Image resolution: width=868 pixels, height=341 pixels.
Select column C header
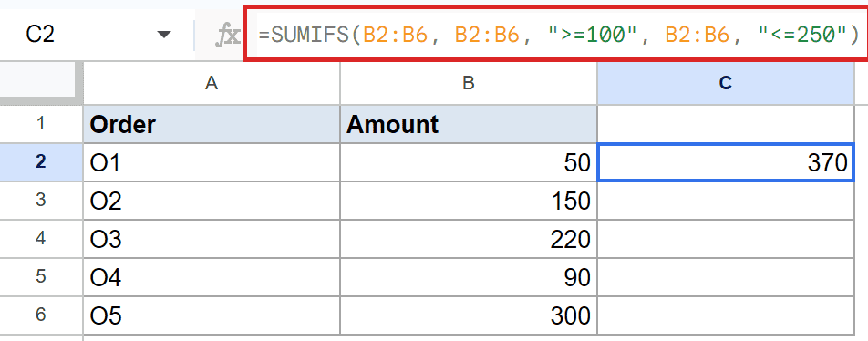coord(725,83)
